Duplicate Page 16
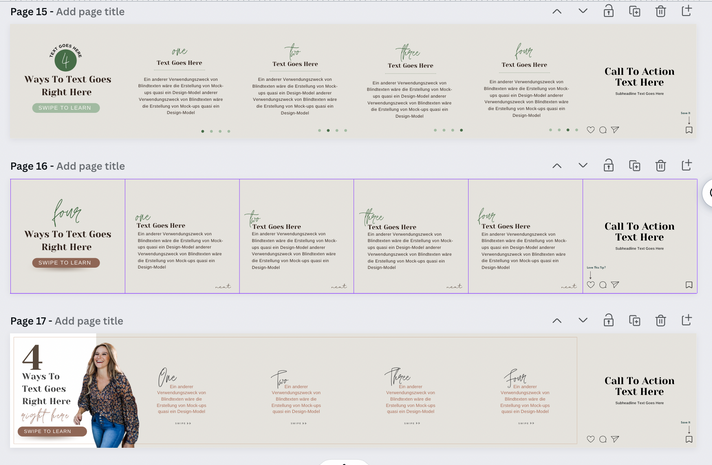Screen dimensions: 712x465 pyautogui.click(x=634, y=166)
